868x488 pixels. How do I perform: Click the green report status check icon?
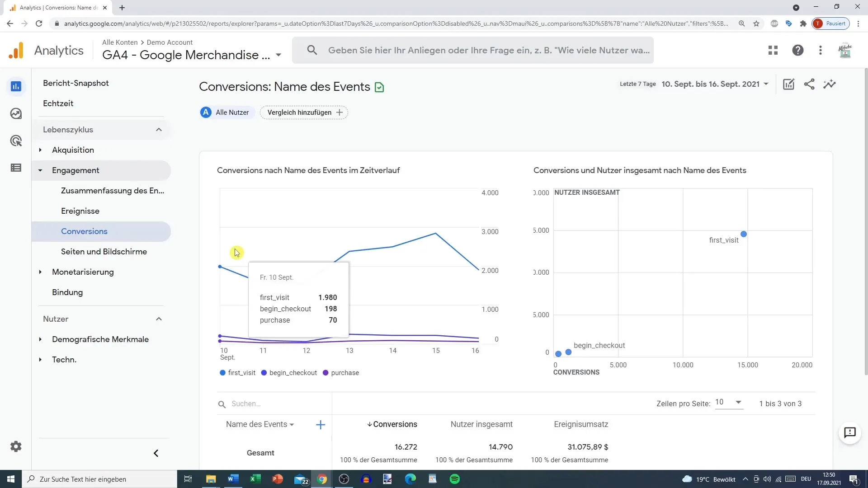[379, 87]
